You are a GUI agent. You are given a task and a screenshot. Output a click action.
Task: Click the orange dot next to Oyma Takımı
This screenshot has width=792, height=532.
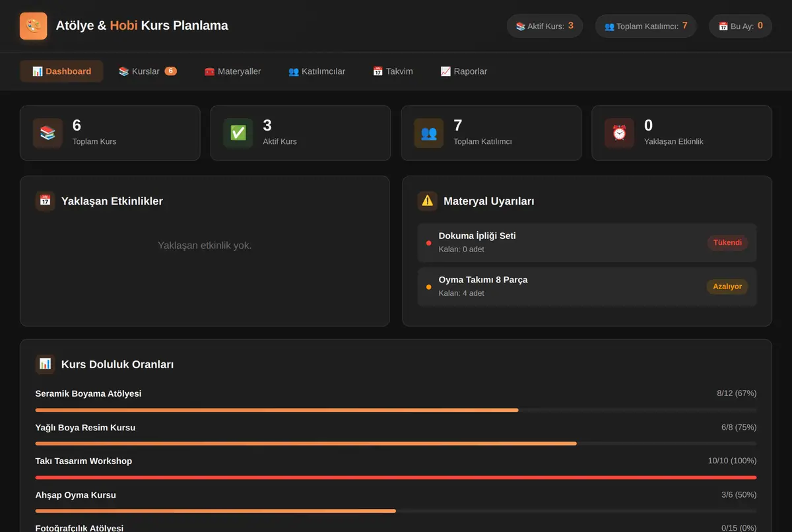click(429, 286)
